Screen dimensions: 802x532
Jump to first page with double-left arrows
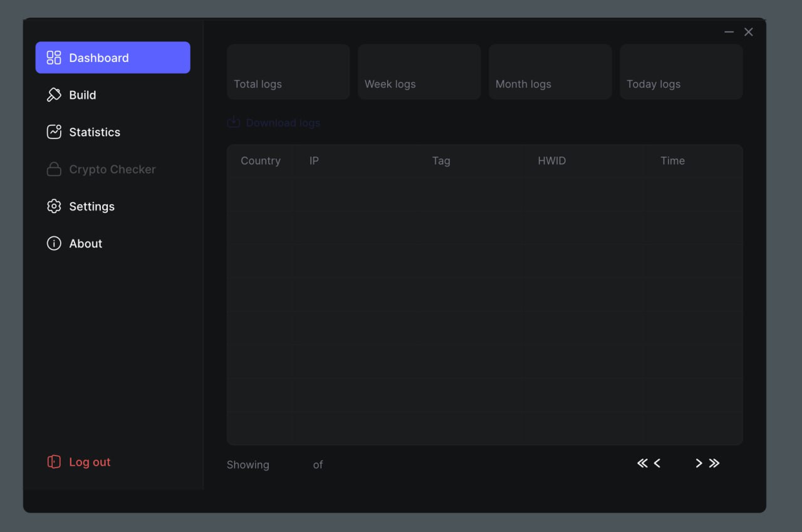(x=642, y=463)
